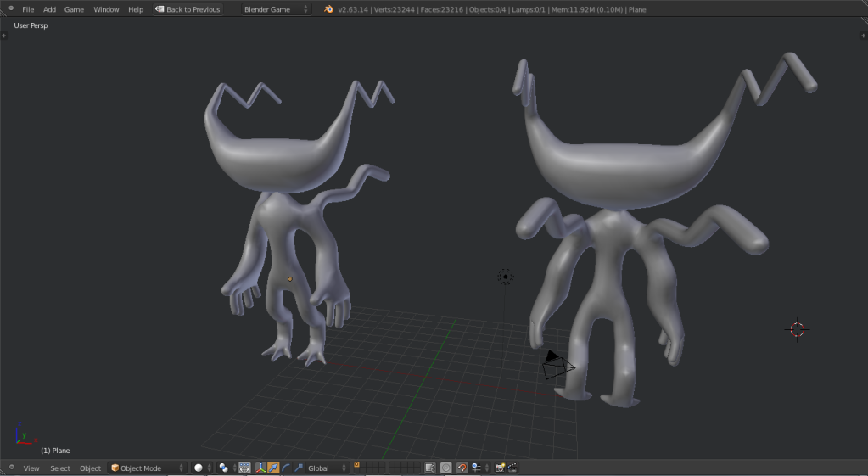Image resolution: width=868 pixels, height=476 pixels.
Task: Toggle manipulate object centers only
Action: coord(244,468)
